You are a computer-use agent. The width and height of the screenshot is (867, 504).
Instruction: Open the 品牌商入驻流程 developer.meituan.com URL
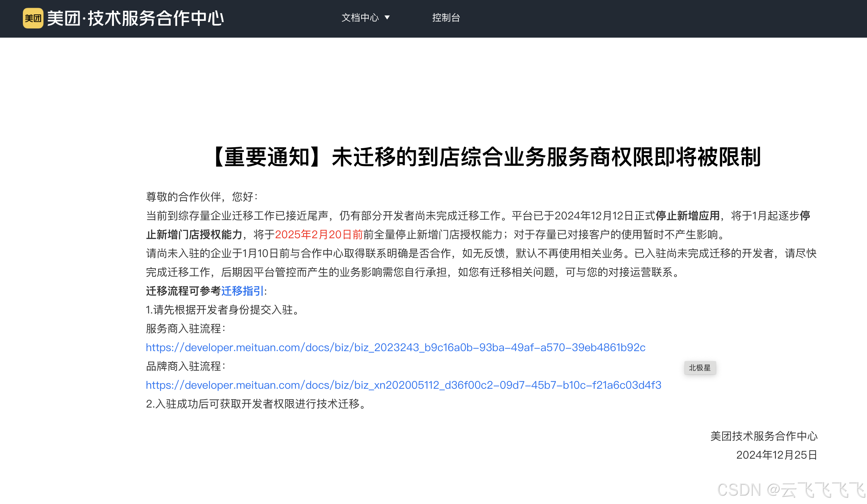point(403,385)
